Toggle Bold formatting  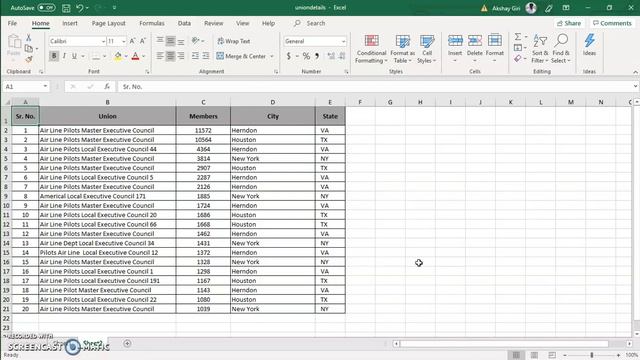click(54, 56)
